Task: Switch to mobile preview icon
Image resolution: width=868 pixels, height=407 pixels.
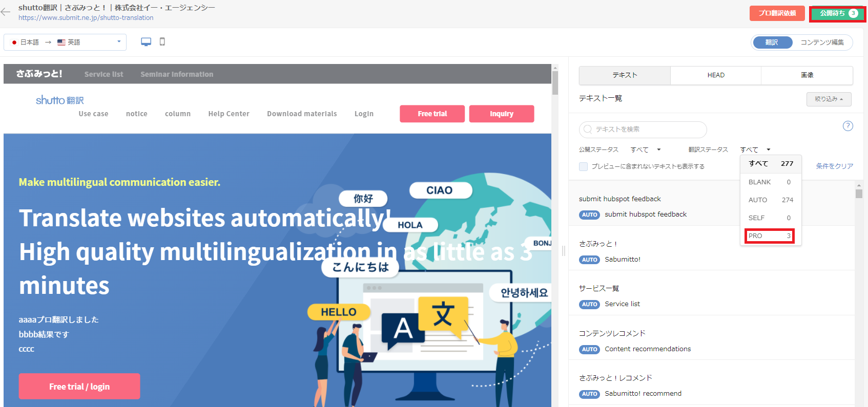Action: (162, 42)
